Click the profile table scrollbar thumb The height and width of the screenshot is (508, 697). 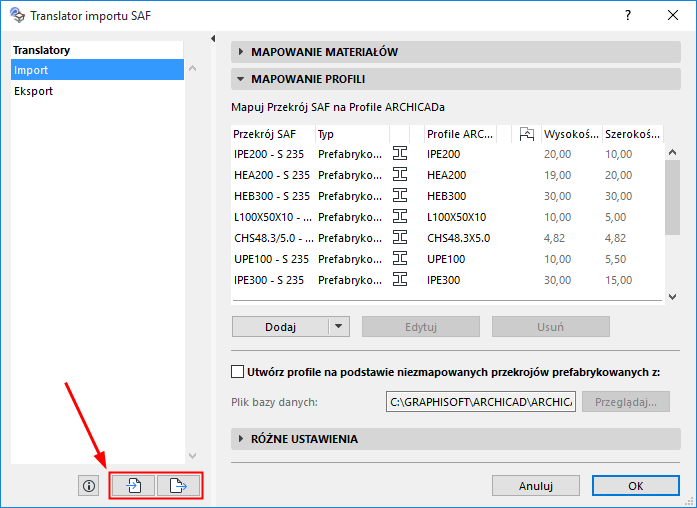coord(673,197)
